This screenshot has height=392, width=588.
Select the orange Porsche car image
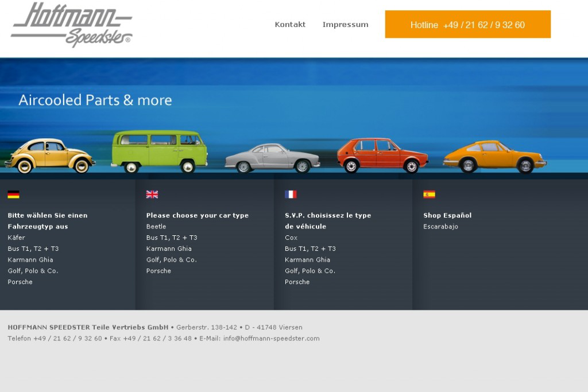pos(494,156)
